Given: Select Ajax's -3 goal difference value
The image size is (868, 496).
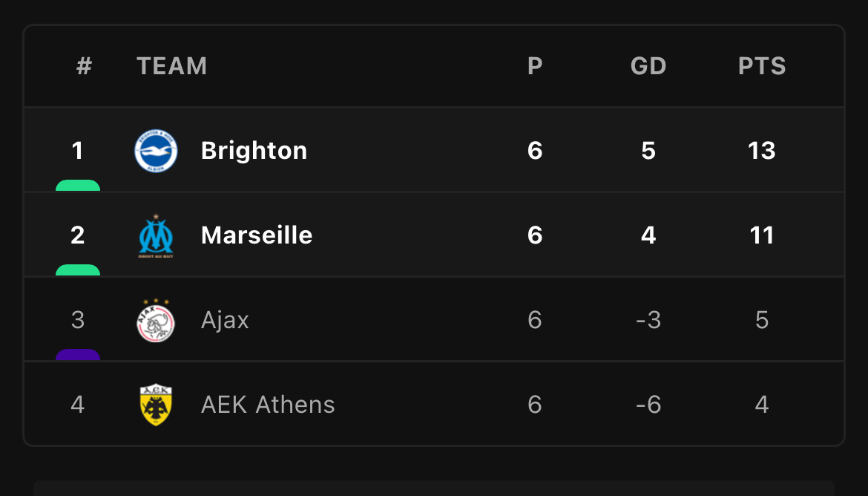Looking at the screenshot, I should (648, 320).
